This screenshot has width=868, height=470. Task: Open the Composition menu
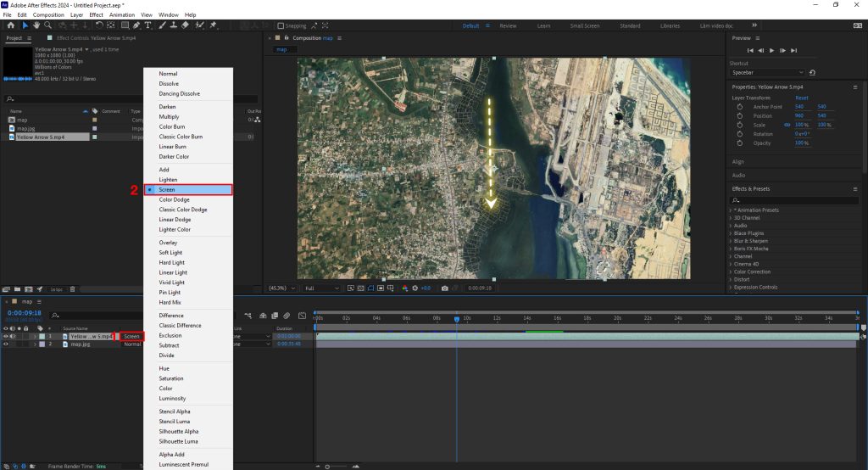coord(48,14)
